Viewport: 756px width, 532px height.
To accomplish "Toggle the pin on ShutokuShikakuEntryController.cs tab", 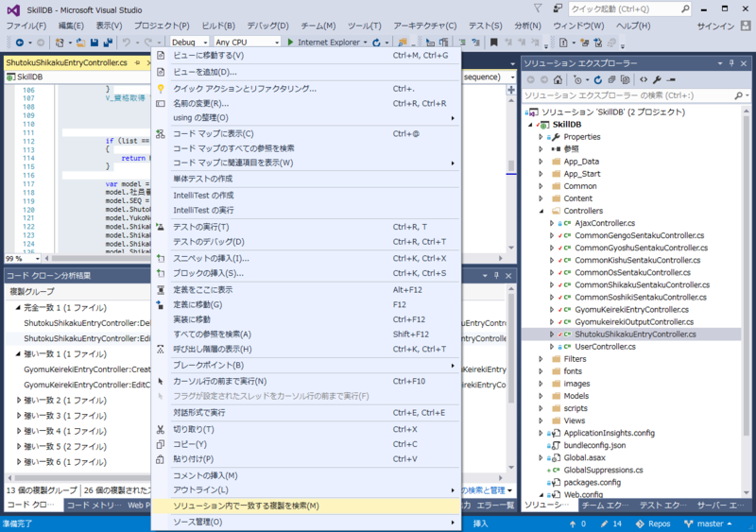I will point(137,62).
